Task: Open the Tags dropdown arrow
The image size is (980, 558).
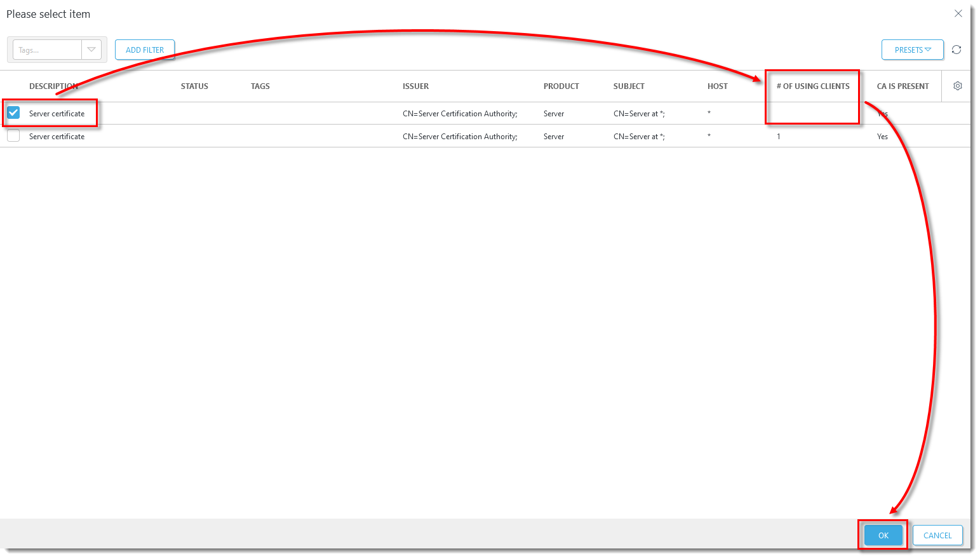Action: (x=91, y=50)
